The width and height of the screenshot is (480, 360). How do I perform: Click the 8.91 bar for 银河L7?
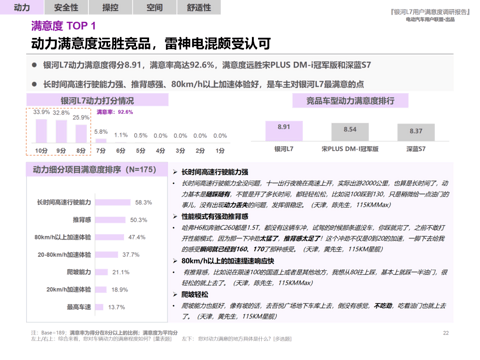point(284,131)
